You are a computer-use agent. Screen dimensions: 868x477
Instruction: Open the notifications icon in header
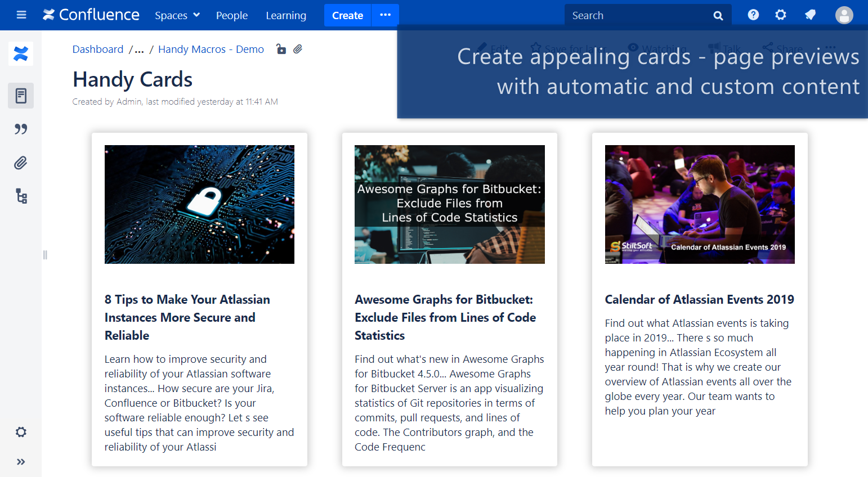(x=811, y=15)
